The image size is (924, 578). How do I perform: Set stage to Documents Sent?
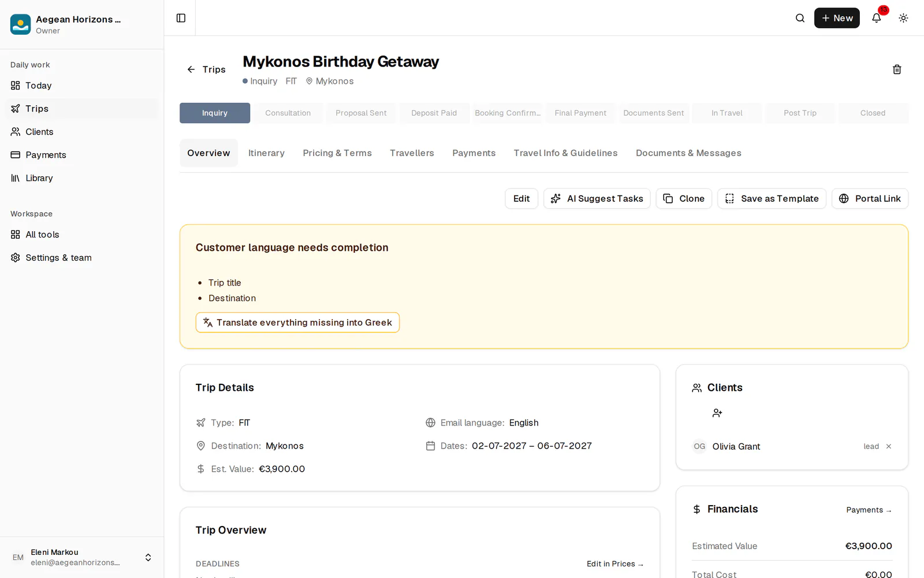(x=654, y=113)
